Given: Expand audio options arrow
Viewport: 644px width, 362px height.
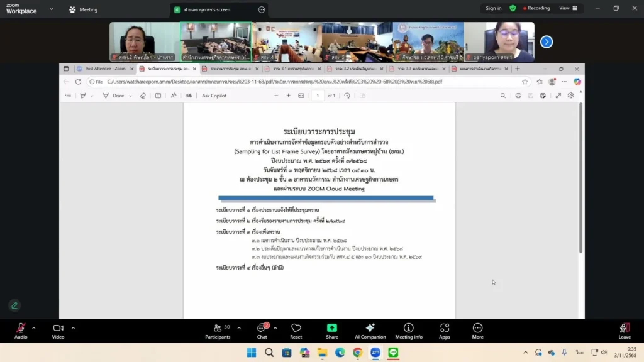Looking at the screenshot, I should (34, 327).
